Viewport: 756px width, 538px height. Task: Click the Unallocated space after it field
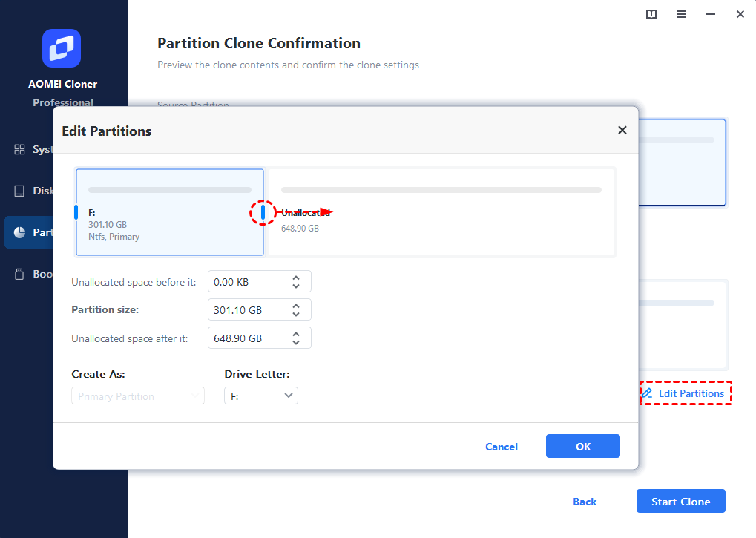(260, 338)
